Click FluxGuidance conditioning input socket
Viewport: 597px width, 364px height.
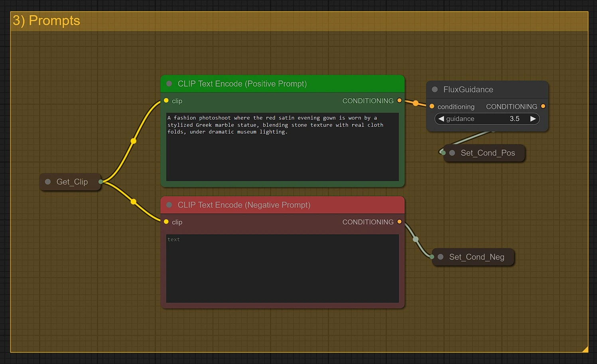coord(432,106)
